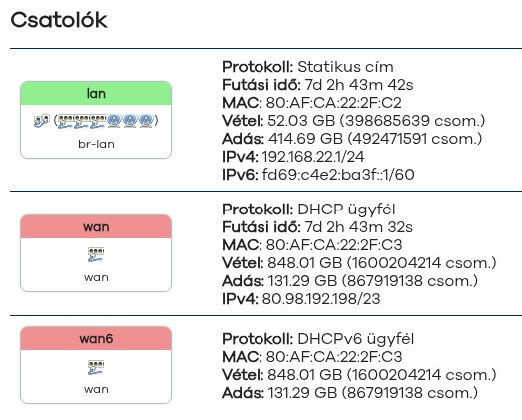This screenshot has height=420, width=522.
Task: Click the wan device label under wan box
Action: pyautogui.click(x=96, y=277)
